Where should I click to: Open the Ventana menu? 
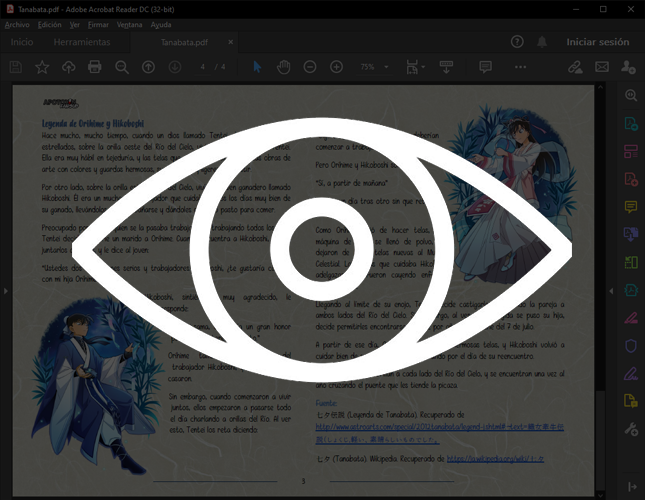tap(129, 25)
